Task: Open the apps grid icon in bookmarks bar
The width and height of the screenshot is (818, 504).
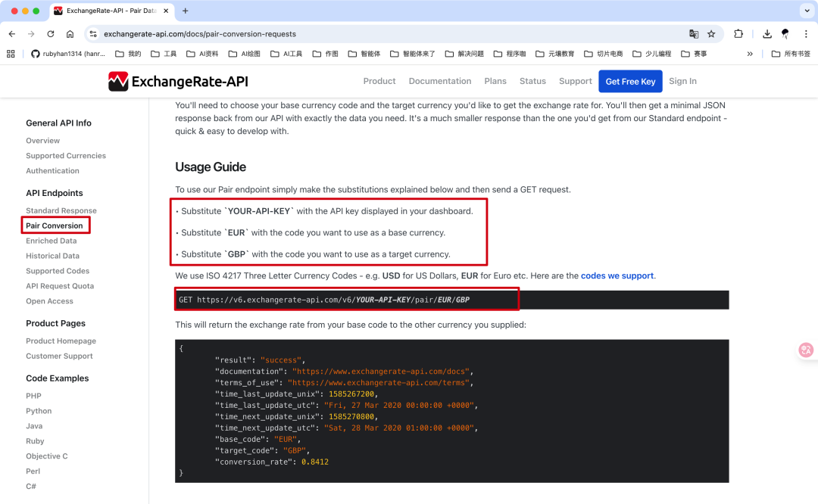Action: pos(11,54)
